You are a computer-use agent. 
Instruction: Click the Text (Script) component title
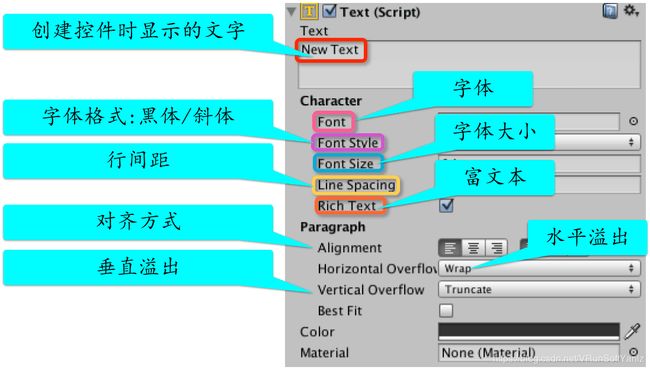[380, 12]
